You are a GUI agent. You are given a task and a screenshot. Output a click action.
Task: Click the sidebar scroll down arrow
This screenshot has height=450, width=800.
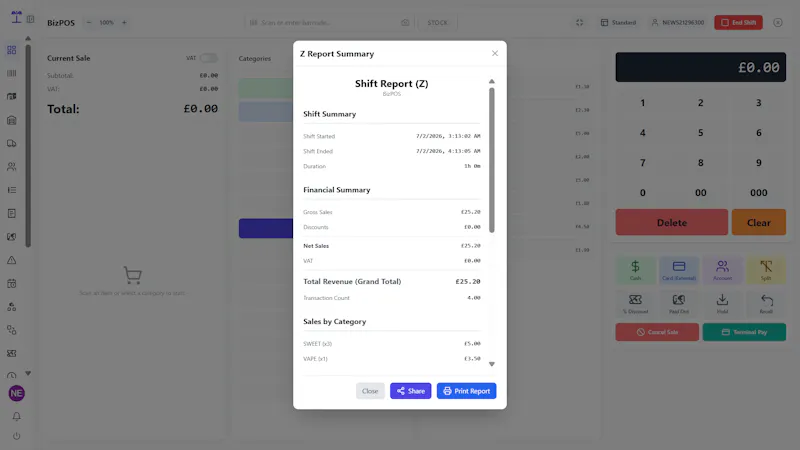point(28,373)
